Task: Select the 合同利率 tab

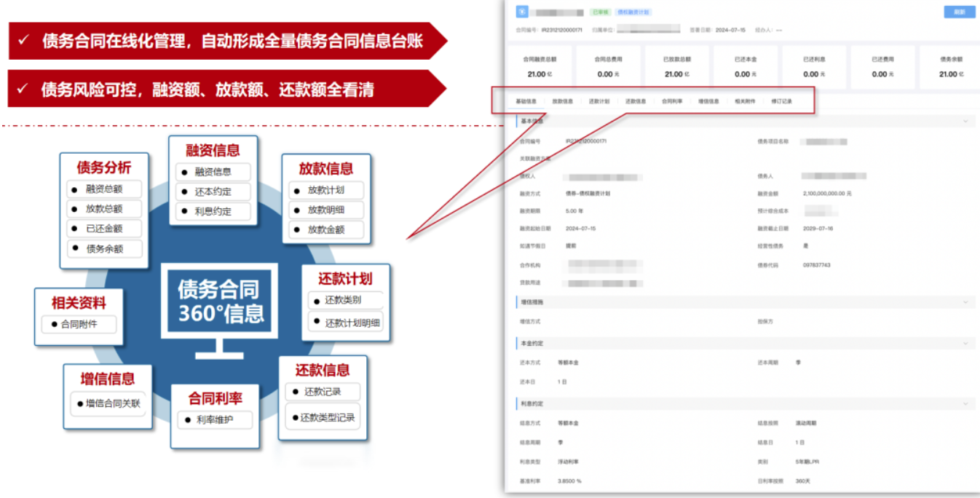Action: coord(672,101)
